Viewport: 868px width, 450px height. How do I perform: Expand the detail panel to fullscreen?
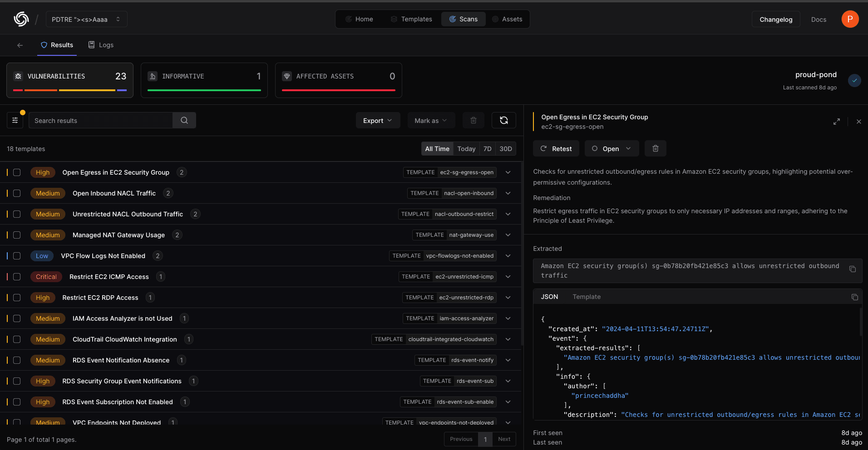click(x=836, y=122)
